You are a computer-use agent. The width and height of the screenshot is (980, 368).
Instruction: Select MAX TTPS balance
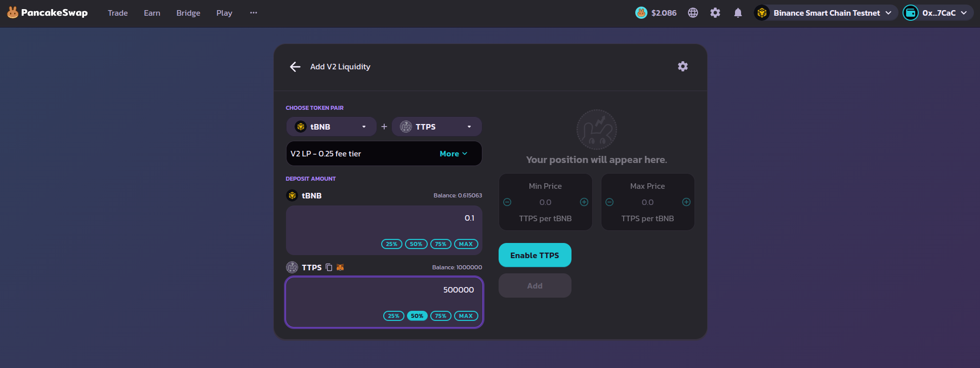[x=466, y=316]
